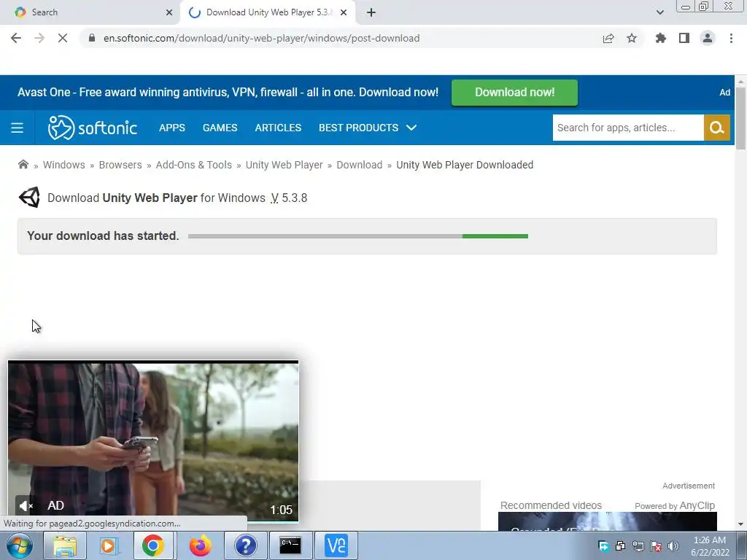
Task: Open the Windows breadcrumb link
Action: click(x=64, y=165)
